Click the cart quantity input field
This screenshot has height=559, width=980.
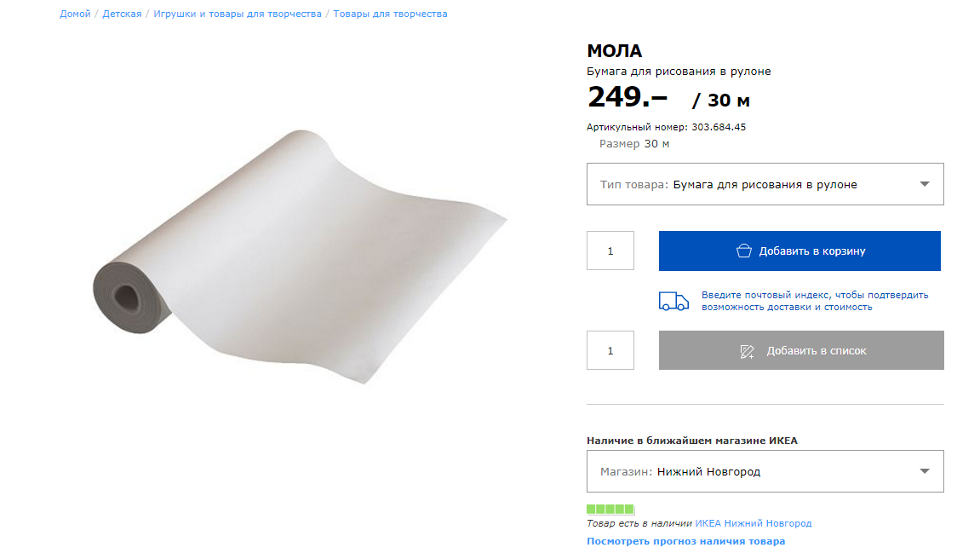click(610, 251)
